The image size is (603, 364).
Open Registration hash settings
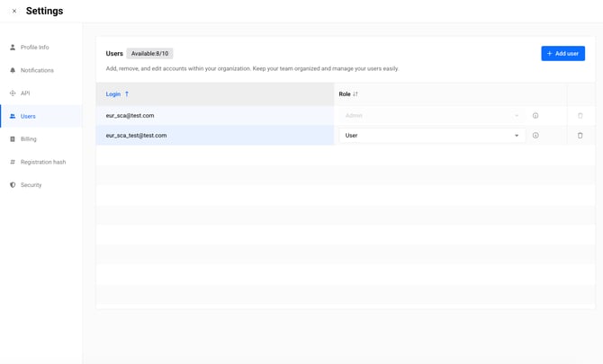[x=41, y=162]
